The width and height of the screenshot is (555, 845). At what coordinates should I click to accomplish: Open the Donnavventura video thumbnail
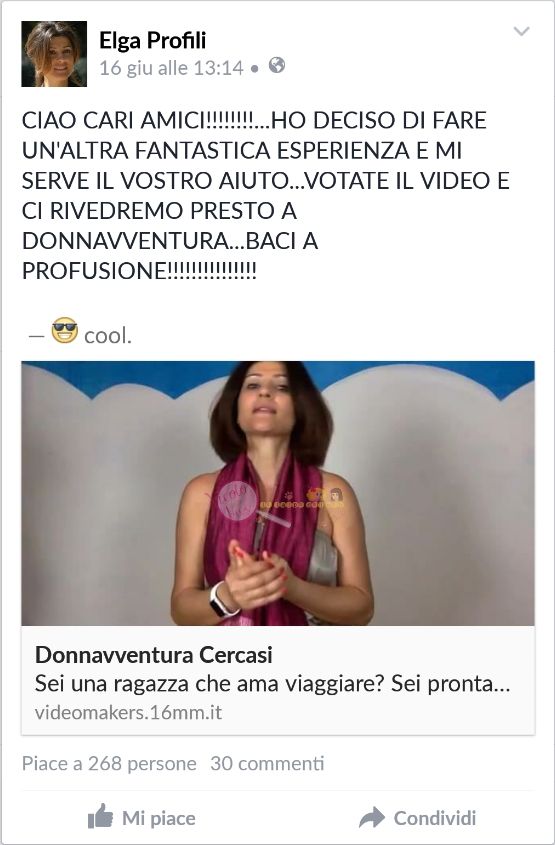coord(278,493)
